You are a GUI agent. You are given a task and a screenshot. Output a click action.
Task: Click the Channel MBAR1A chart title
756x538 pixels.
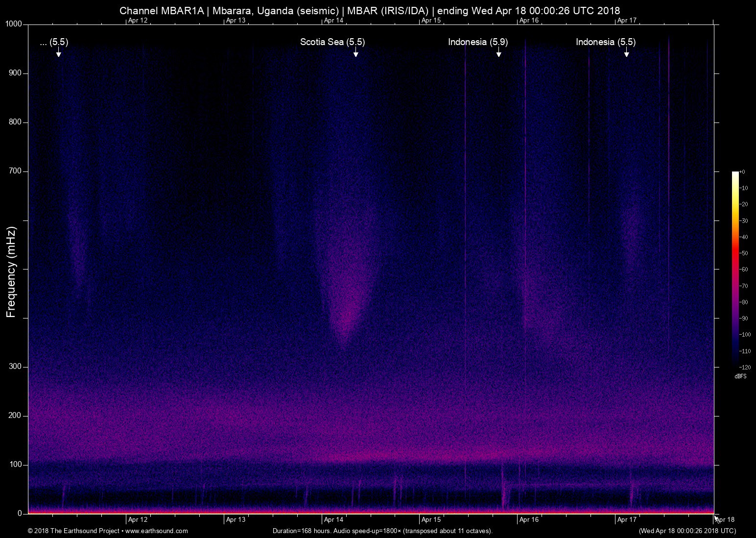pyautogui.click(x=370, y=11)
